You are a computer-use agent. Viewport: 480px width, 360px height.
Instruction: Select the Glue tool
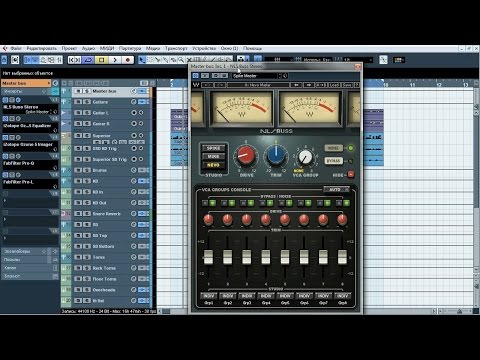point(165,60)
